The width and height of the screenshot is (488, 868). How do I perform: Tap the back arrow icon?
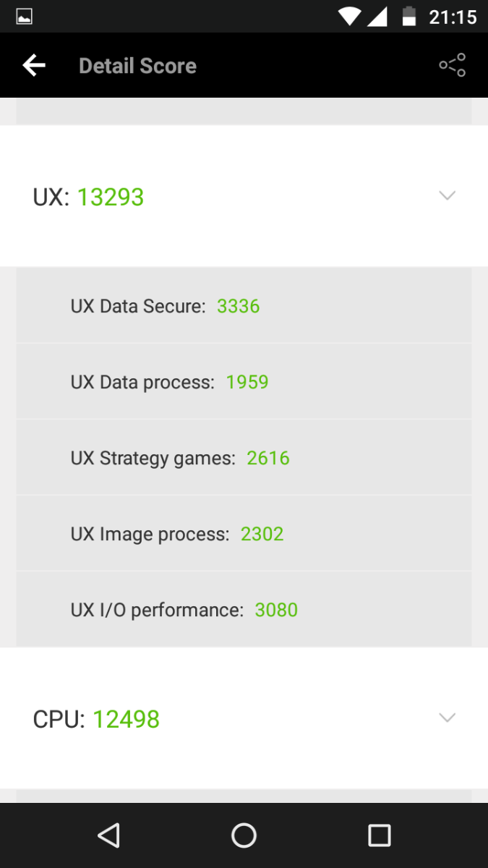click(x=34, y=66)
